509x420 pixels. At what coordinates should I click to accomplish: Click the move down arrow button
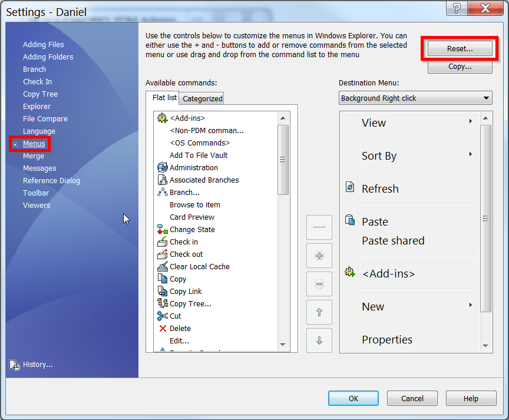click(319, 340)
